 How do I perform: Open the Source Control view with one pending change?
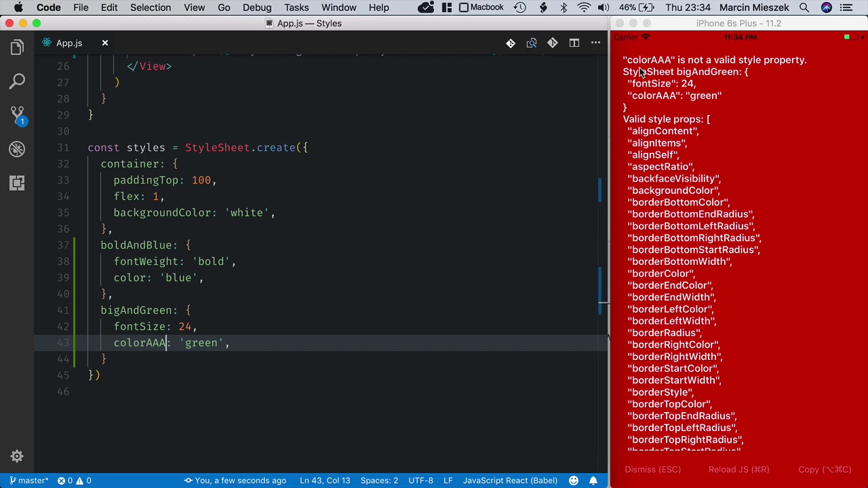pos(17,115)
